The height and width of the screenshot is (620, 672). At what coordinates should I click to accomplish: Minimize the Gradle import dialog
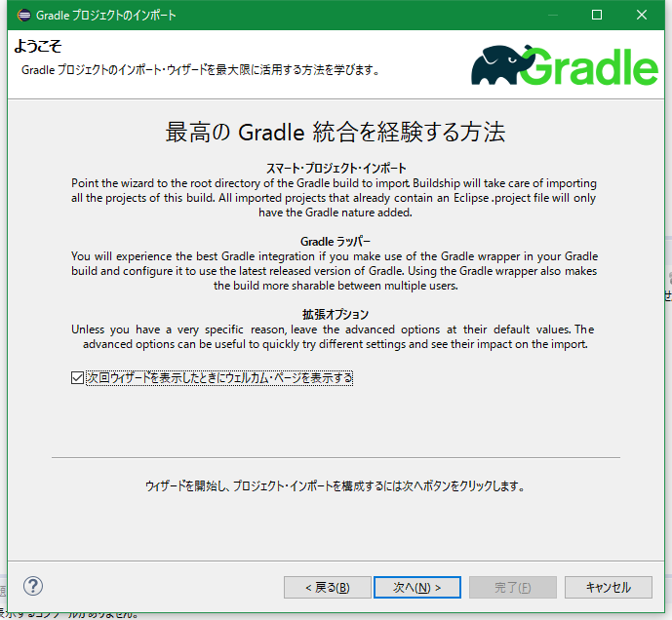point(553,15)
